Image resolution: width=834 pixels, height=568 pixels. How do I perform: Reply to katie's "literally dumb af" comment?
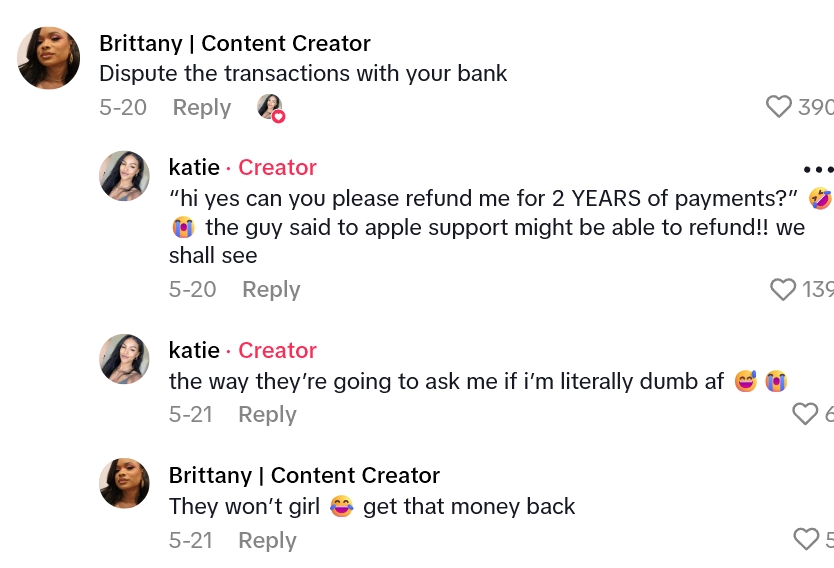[x=267, y=414]
